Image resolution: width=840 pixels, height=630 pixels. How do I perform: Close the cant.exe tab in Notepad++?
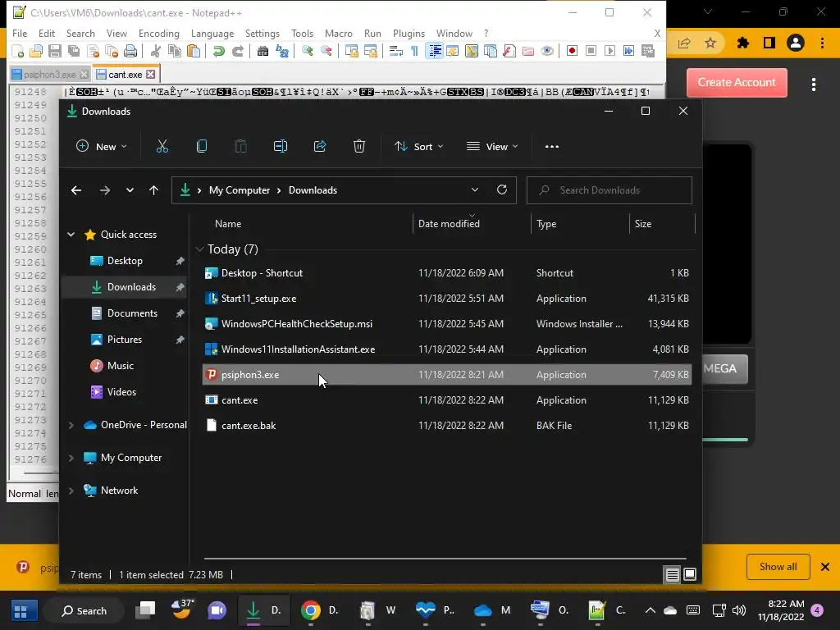click(x=151, y=75)
